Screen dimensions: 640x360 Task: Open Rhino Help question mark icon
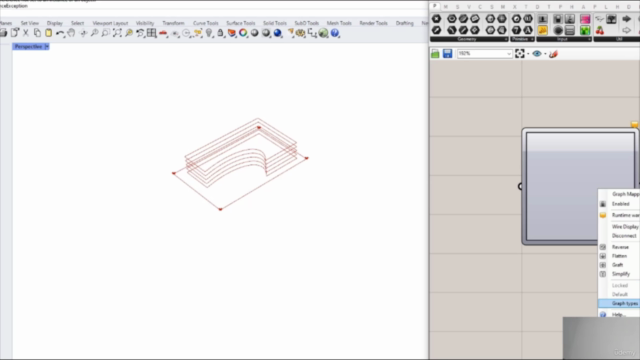pyautogui.click(x=335, y=33)
